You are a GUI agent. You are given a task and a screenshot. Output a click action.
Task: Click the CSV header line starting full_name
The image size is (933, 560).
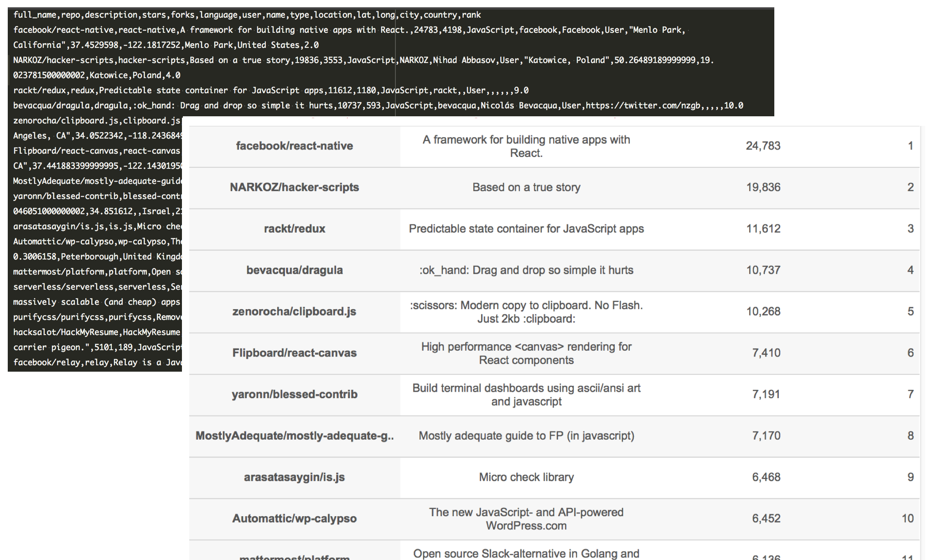coord(247,15)
